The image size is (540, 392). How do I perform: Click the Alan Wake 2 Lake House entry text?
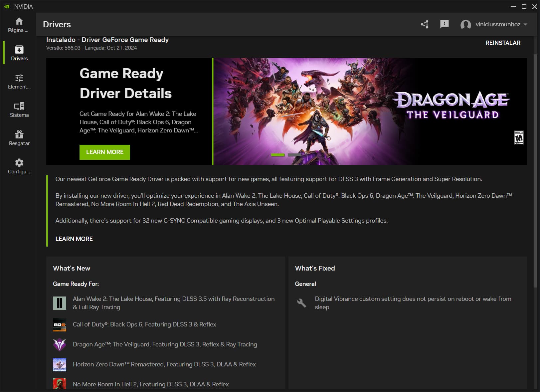[x=174, y=303]
